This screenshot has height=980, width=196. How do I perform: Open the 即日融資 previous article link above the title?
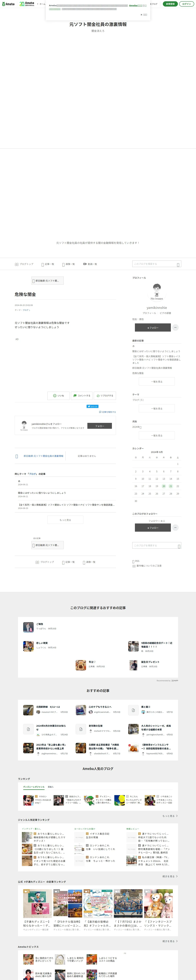pos(48,281)
